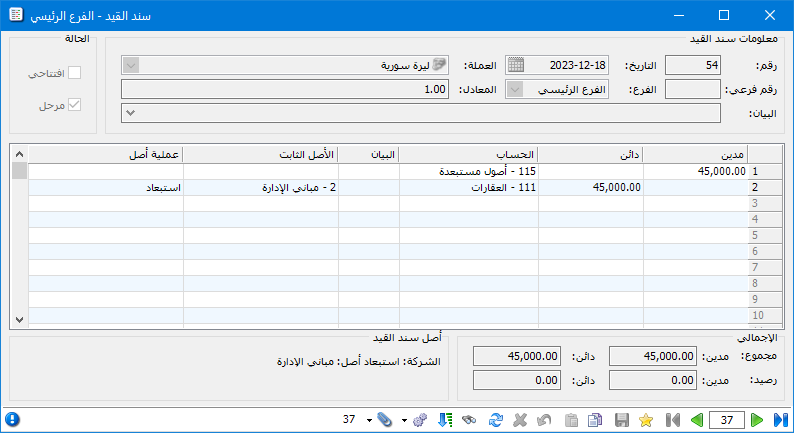Click the currency icon next to ليرة سورية
Screen dimensions: 794x433
(440, 65)
